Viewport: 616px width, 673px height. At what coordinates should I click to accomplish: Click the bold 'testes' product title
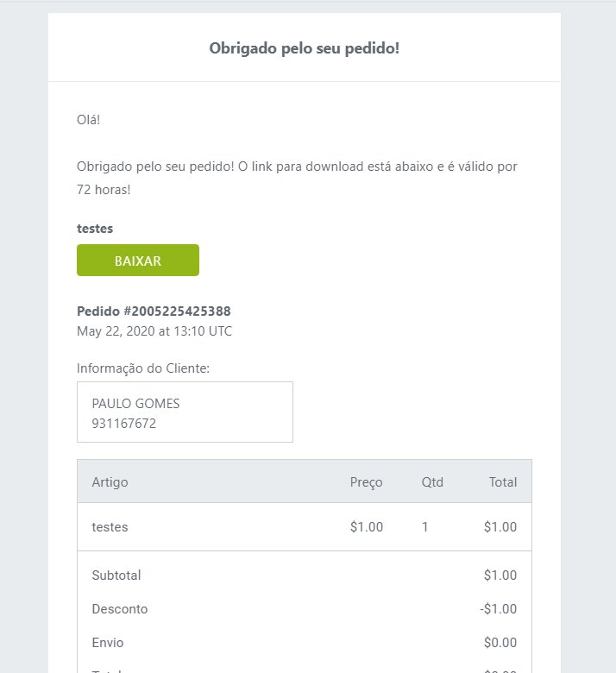95,229
